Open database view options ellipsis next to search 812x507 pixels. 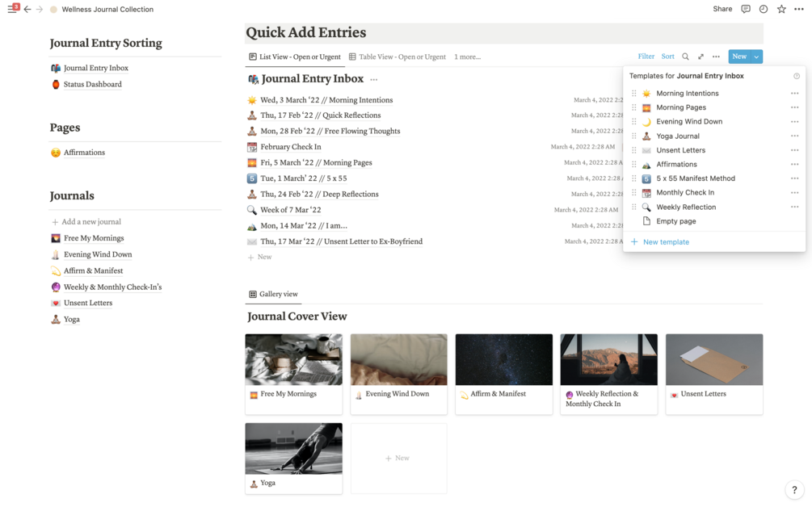[x=716, y=57]
